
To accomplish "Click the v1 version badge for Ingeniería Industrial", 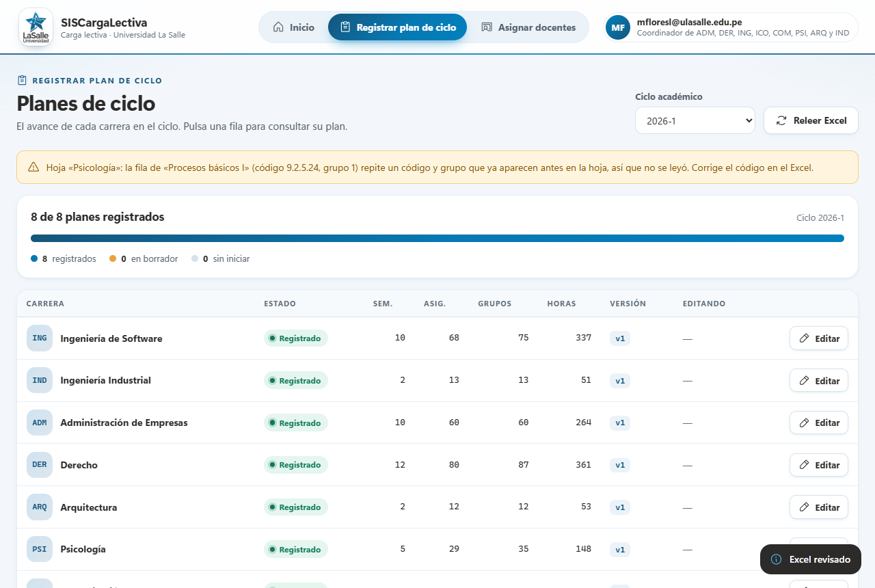I will coord(620,380).
